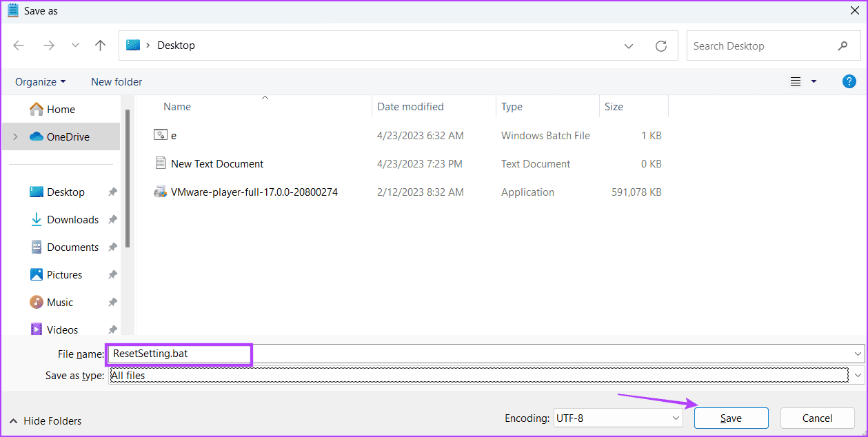The width and height of the screenshot is (868, 437).
Task: Expand the File name dropdown arrow
Action: click(858, 354)
